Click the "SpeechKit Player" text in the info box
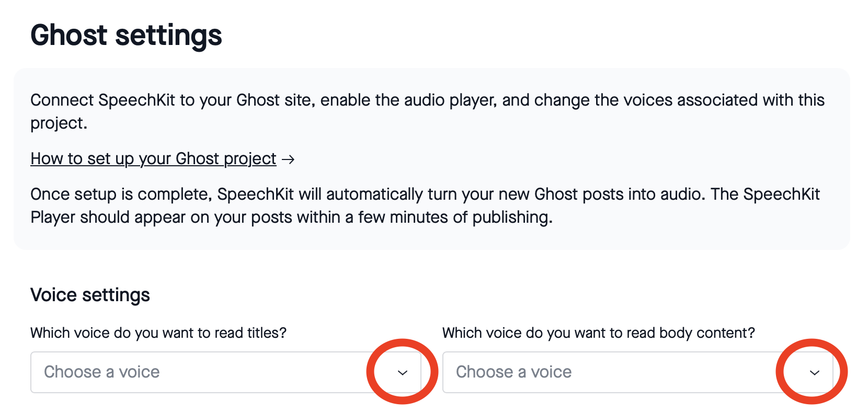The width and height of the screenshot is (868, 411). pyautogui.click(x=781, y=194)
